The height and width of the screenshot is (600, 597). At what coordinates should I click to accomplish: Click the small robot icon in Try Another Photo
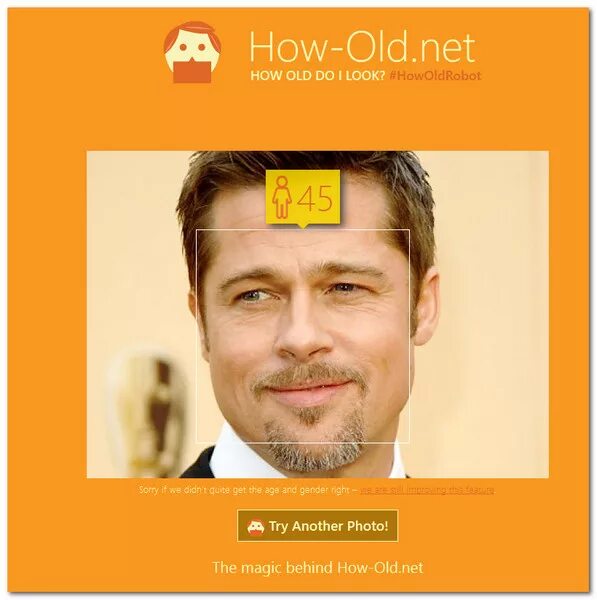(x=256, y=527)
